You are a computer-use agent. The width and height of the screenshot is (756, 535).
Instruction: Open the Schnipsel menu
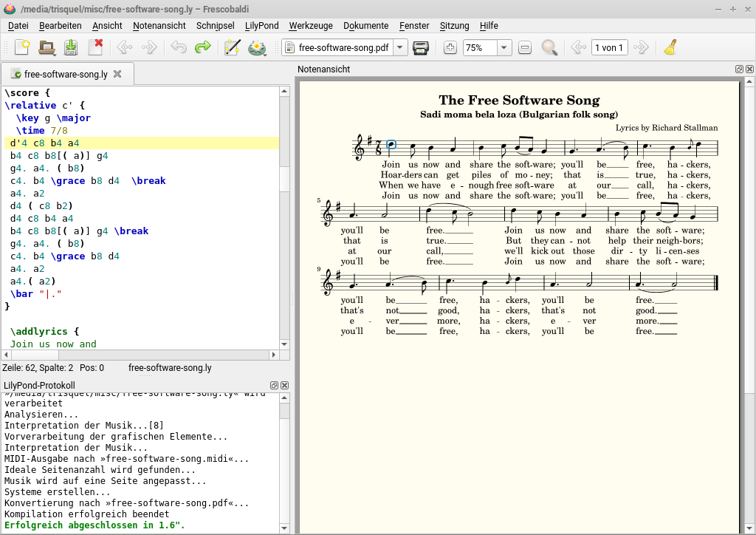click(x=215, y=26)
